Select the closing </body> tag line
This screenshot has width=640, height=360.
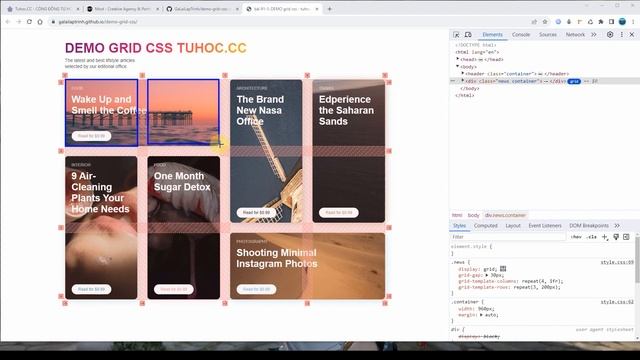point(470,88)
